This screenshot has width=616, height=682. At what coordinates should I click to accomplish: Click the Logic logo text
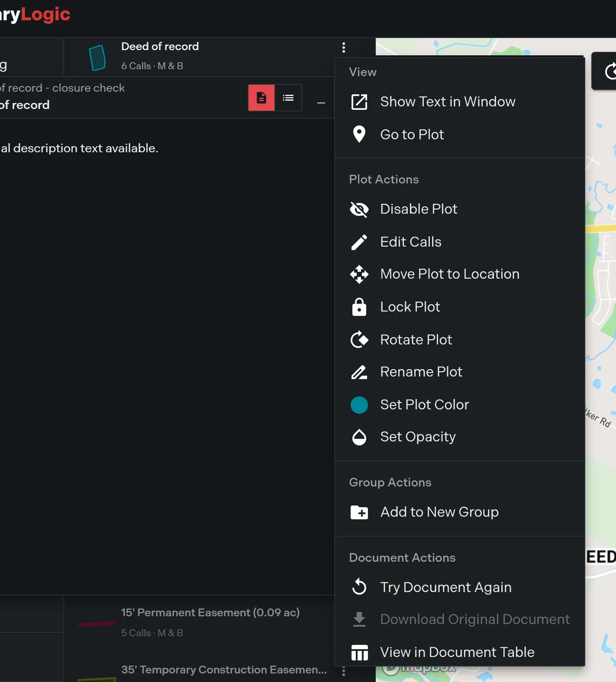coord(45,14)
